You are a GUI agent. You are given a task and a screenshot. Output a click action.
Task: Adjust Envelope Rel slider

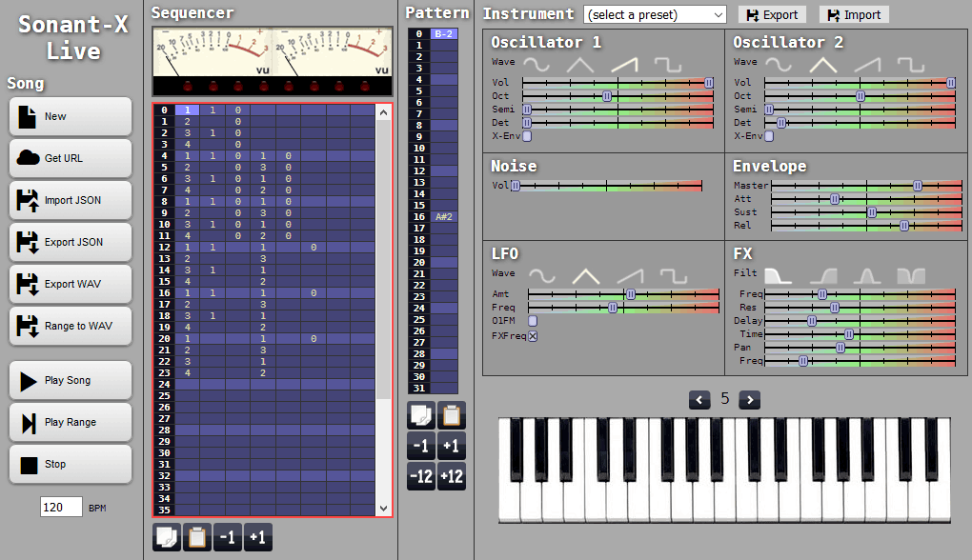[x=866, y=226]
